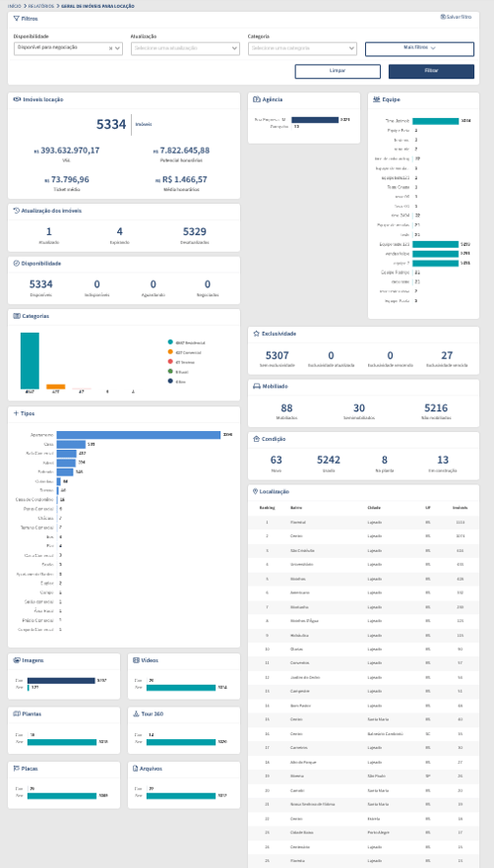Go to Início in the breadcrumb

click(x=15, y=6)
